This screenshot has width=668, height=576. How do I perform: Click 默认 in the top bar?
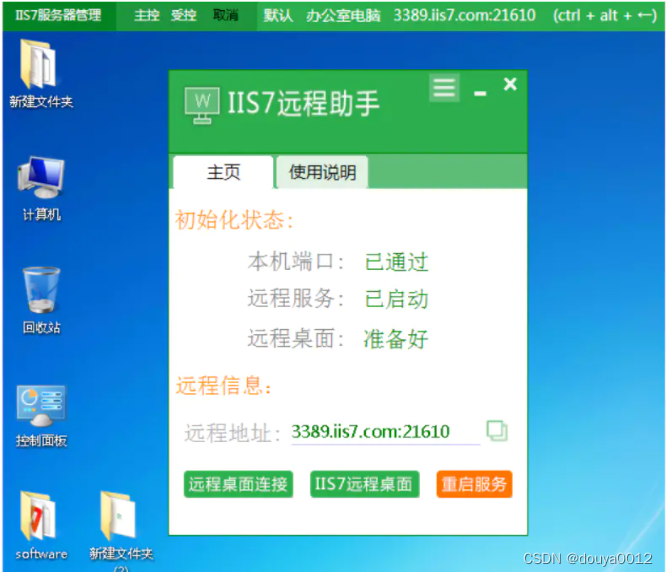point(278,15)
